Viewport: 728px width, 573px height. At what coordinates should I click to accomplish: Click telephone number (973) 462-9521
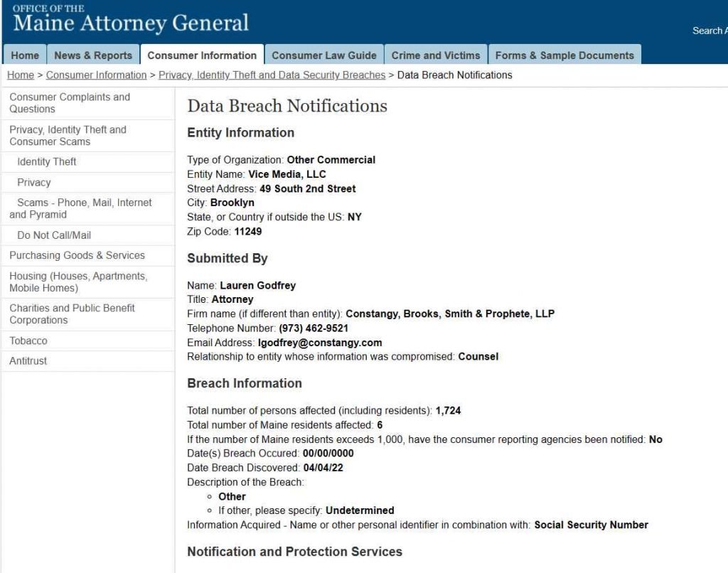(x=314, y=328)
